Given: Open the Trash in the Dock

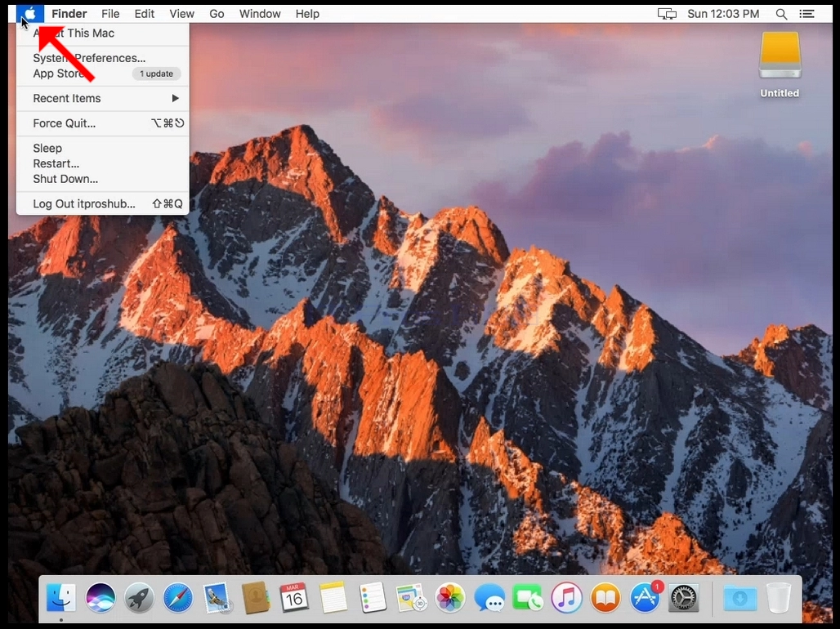Looking at the screenshot, I should (779, 597).
